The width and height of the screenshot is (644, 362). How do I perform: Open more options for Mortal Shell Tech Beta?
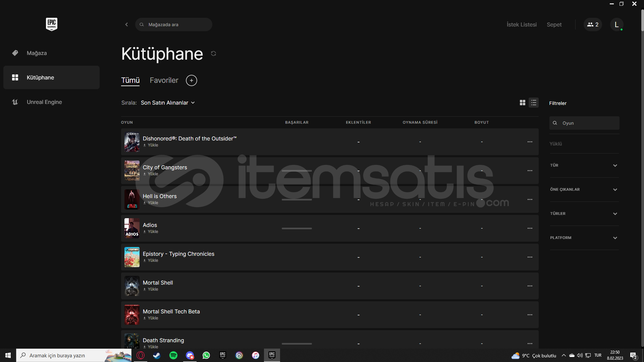pos(530,315)
